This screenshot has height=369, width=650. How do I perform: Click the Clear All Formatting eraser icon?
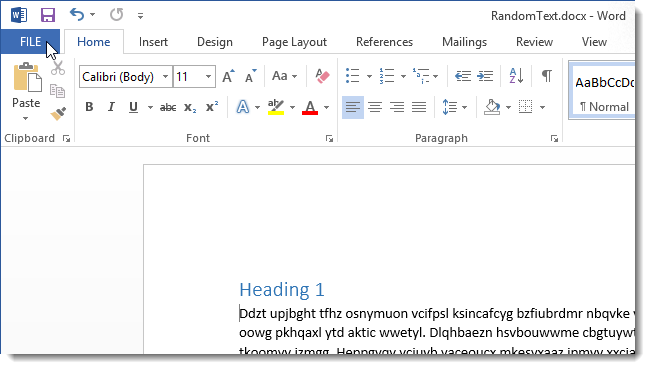pos(322,76)
